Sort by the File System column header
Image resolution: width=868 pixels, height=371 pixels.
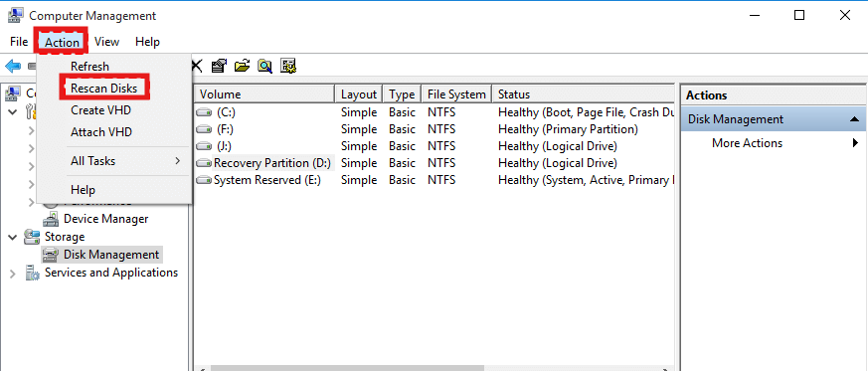[456, 94]
